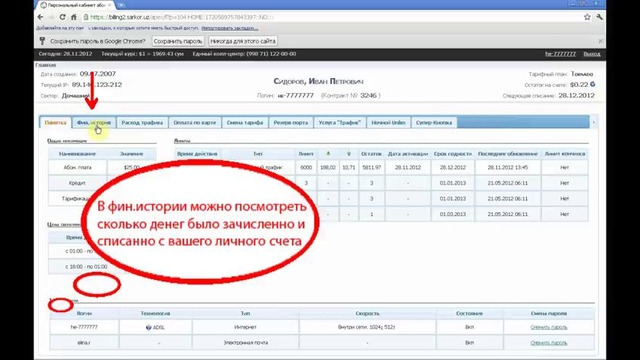Screen dimensions: 640x360
Task: Close the 'Персональный кабинет' browser tab
Action: (x=110, y=5)
